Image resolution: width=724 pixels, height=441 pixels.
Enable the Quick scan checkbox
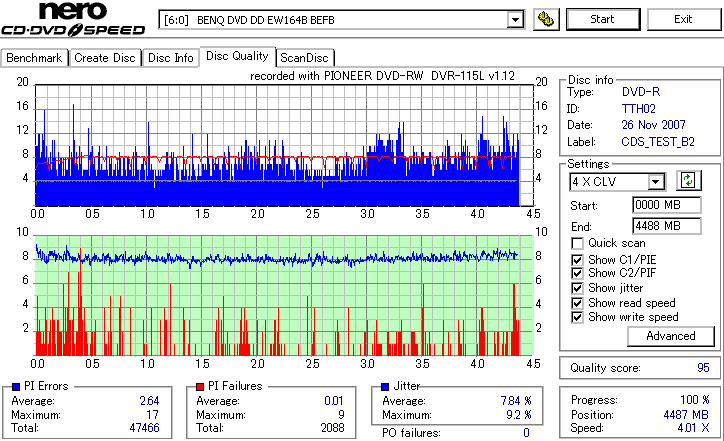click(x=577, y=243)
